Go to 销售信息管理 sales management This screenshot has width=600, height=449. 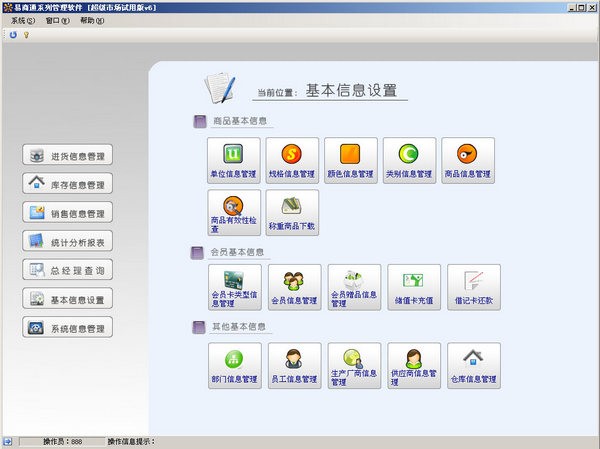(67, 212)
